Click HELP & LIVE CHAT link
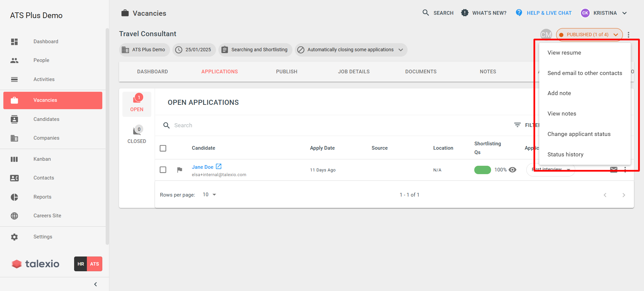This screenshot has height=291, width=644. tap(549, 13)
